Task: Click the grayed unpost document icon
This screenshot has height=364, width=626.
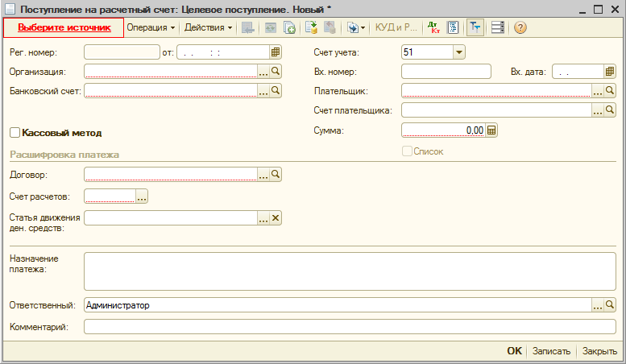Action: [x=330, y=27]
